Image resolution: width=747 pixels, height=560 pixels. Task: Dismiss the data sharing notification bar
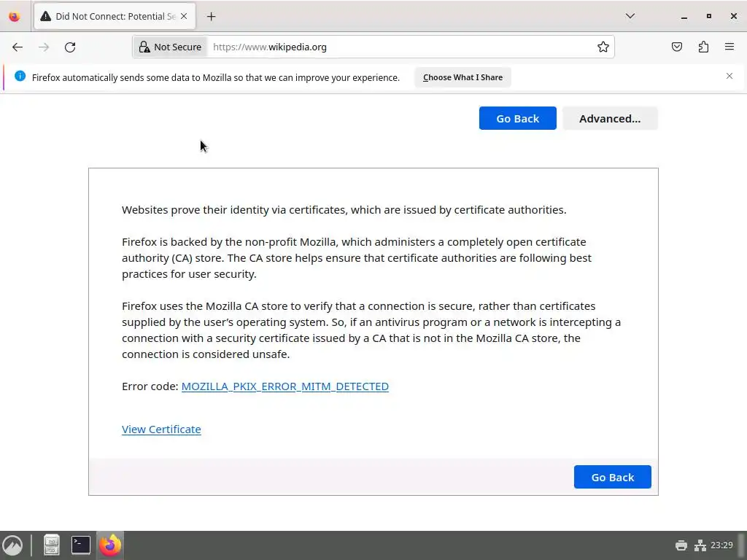click(729, 76)
